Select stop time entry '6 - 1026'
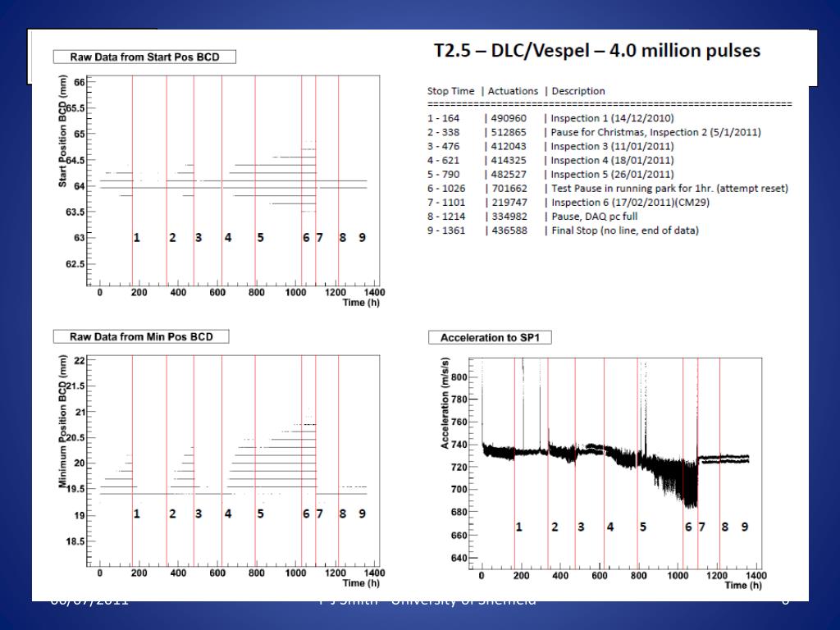Image resolution: width=840 pixels, height=630 pixels. (x=446, y=189)
